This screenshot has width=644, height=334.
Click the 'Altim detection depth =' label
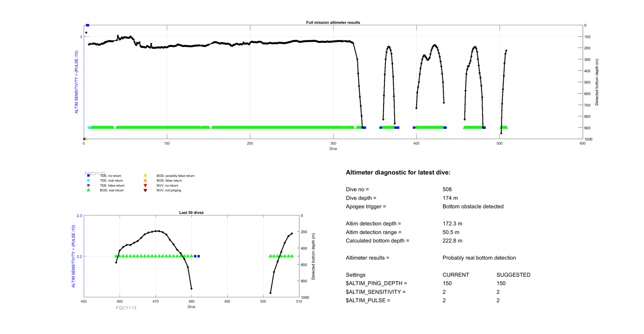374,224
